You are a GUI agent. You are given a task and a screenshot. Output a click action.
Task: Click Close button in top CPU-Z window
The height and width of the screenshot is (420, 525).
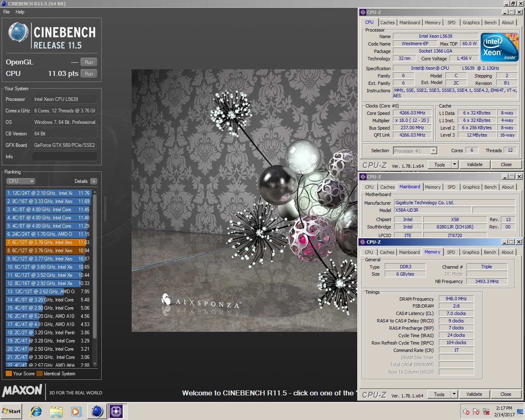[506, 164]
